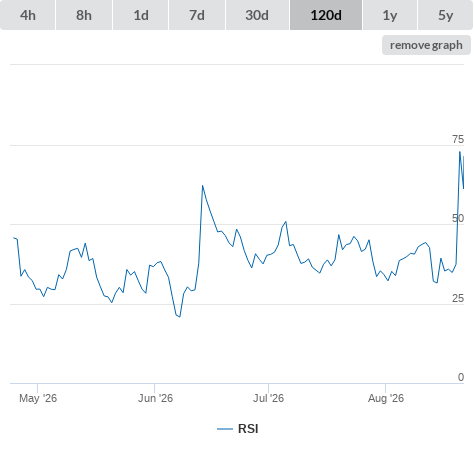Click the Jun '26 axis label
Viewport: 474px width, 455px height.
(x=155, y=398)
